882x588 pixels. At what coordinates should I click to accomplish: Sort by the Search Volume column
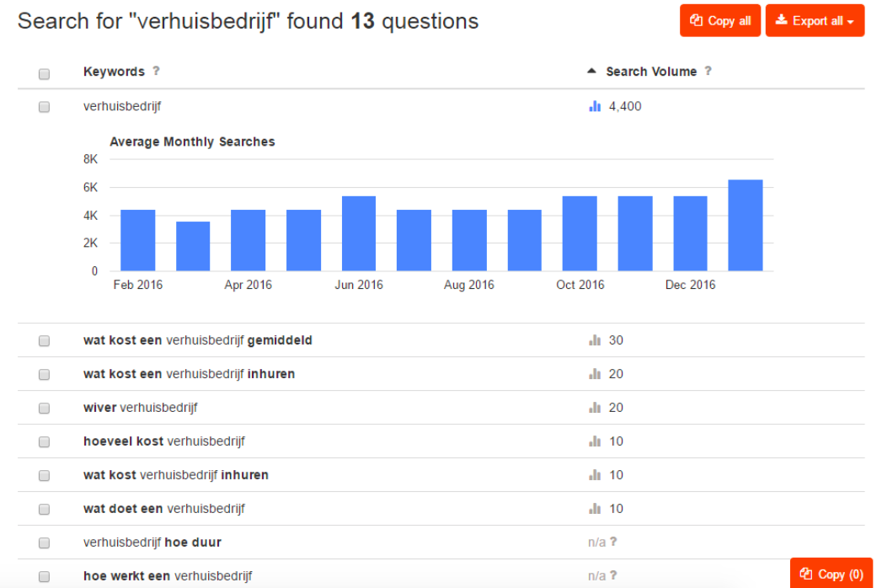tap(650, 72)
